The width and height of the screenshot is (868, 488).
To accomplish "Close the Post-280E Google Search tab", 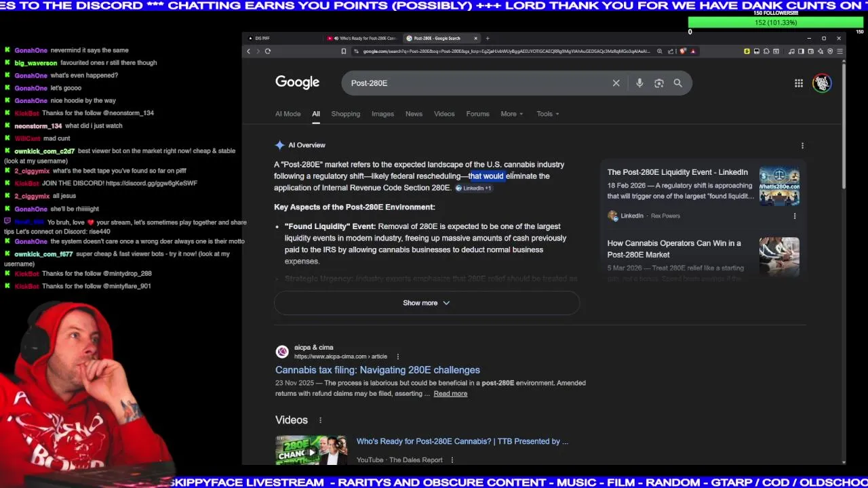I will [x=475, y=38].
